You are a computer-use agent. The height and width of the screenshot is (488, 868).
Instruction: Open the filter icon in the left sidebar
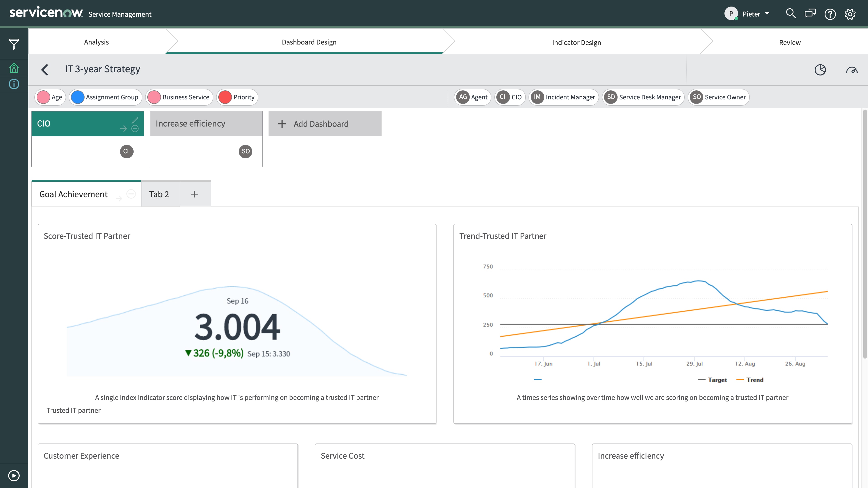click(x=14, y=44)
